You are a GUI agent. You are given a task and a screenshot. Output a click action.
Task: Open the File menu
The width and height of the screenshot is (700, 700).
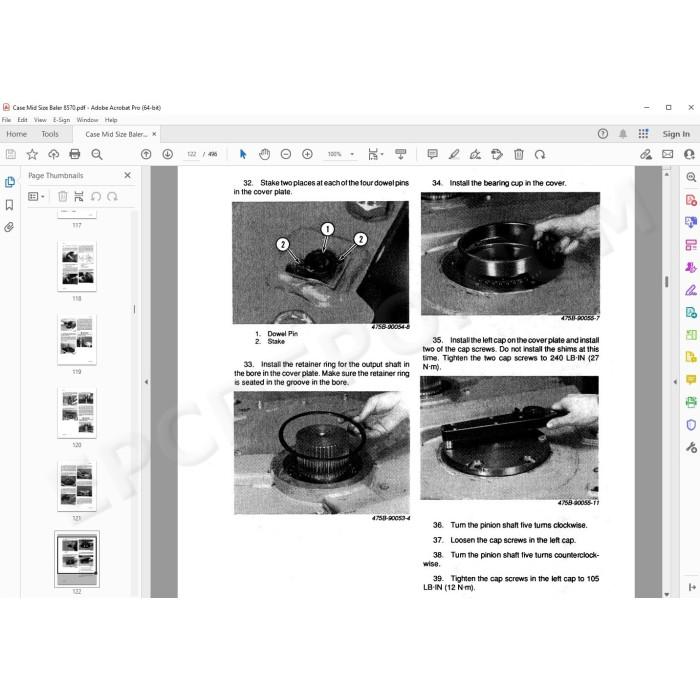pos(6,120)
